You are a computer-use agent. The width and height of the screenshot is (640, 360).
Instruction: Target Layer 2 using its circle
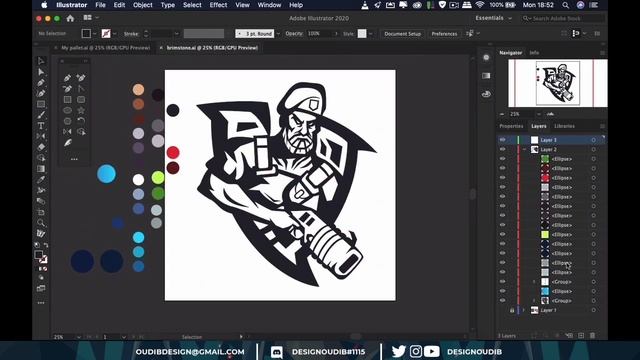pyautogui.click(x=593, y=149)
